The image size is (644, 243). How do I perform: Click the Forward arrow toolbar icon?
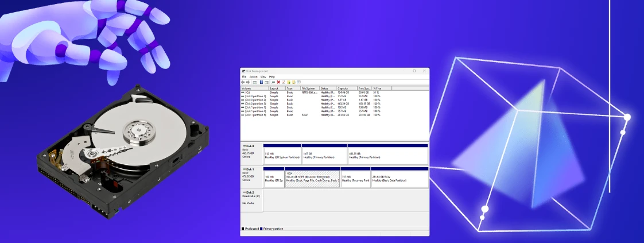pos(247,82)
